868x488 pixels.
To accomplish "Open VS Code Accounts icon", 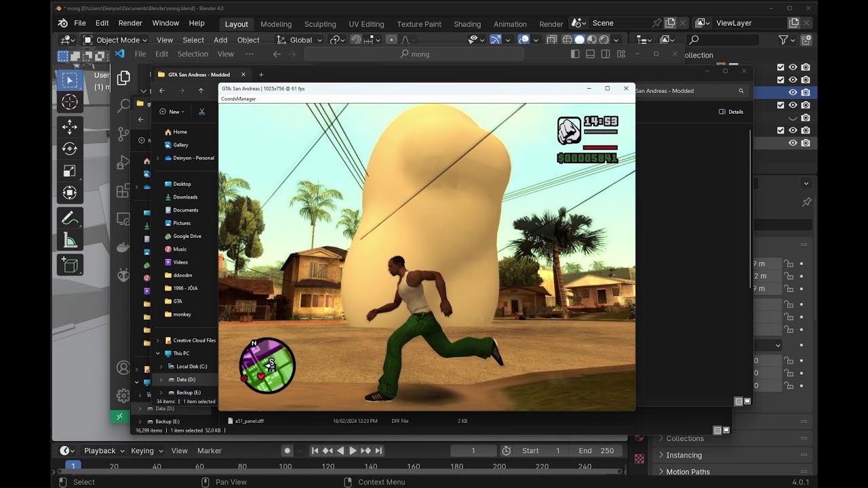I will pos(123,368).
